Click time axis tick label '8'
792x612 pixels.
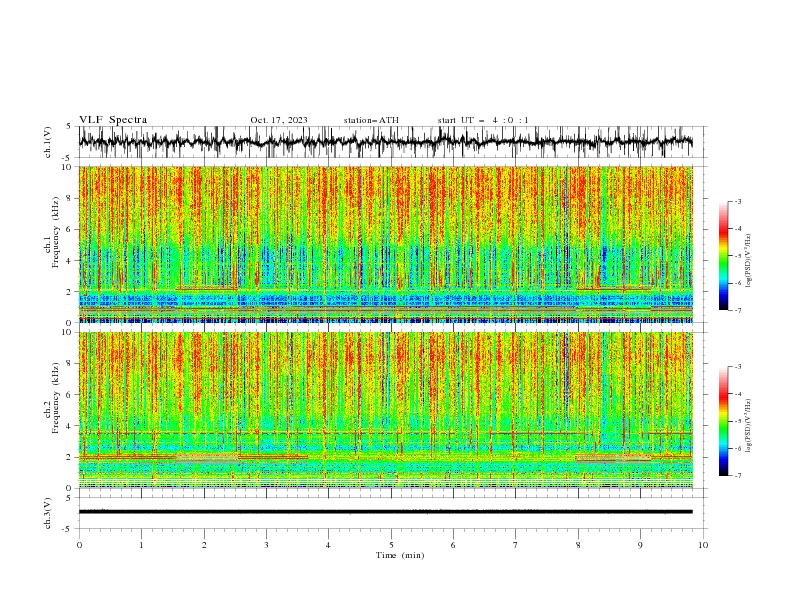[578, 545]
